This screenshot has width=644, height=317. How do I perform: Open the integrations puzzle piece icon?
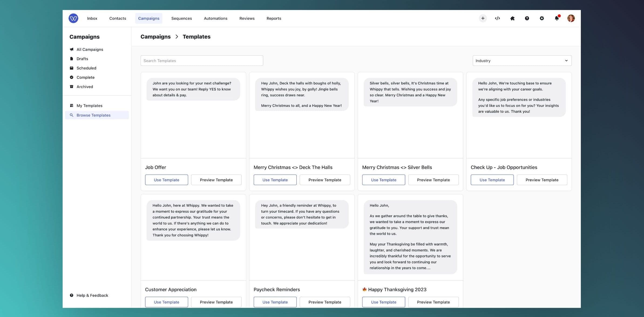pyautogui.click(x=512, y=18)
